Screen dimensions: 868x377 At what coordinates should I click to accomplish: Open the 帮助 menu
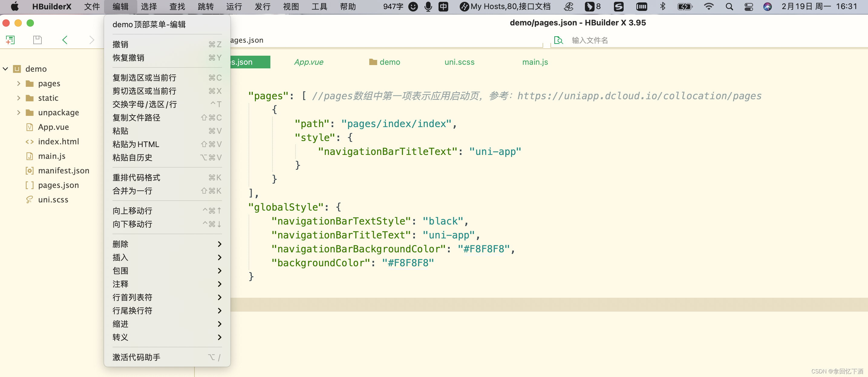pyautogui.click(x=348, y=6)
